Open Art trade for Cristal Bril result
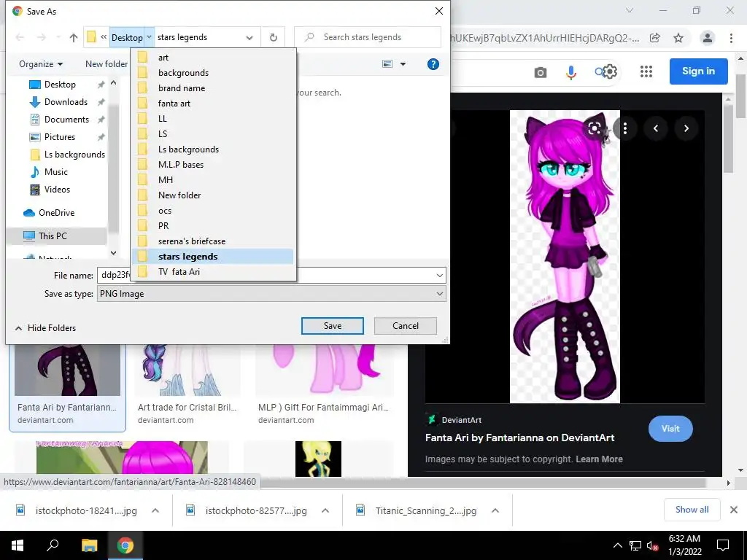Screen dimensions: 747x560 coord(187,408)
